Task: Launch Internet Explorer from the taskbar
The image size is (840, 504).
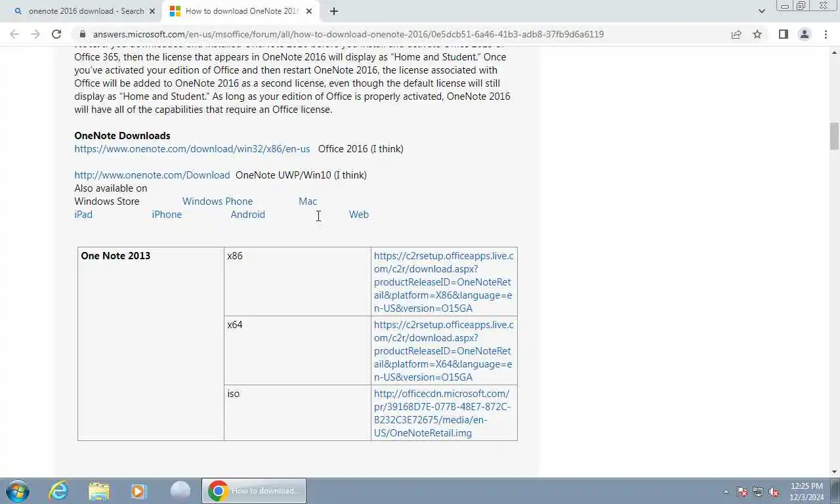Action: click(59, 491)
